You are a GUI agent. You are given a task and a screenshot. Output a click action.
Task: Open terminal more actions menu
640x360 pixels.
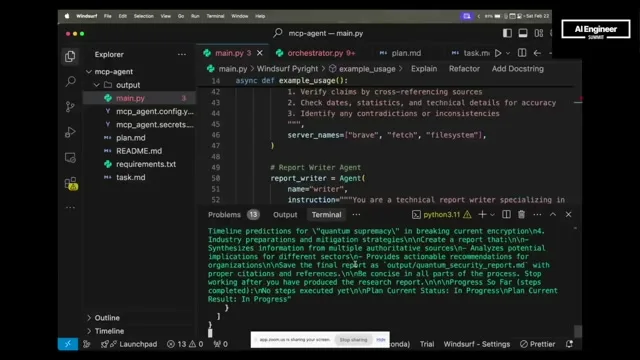tap(537, 215)
